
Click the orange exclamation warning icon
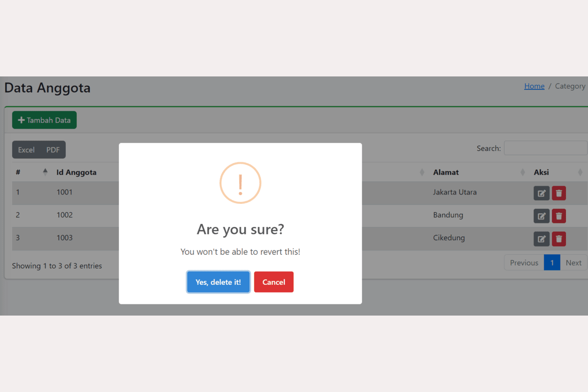coord(240,183)
